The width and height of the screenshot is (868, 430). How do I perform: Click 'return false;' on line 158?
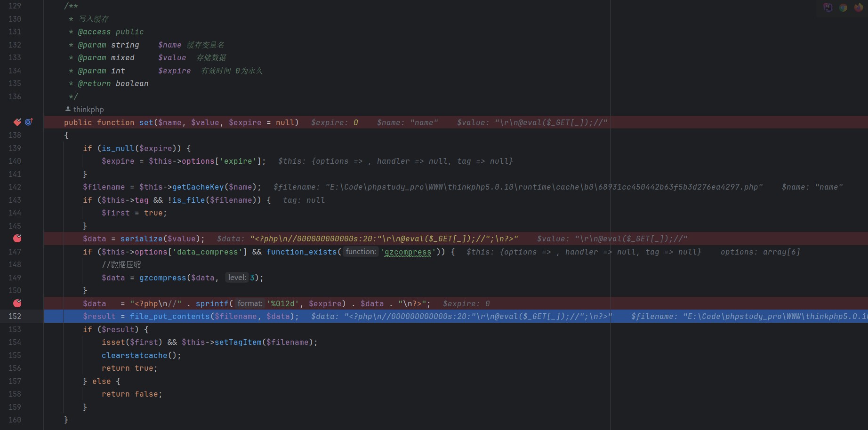click(x=132, y=394)
